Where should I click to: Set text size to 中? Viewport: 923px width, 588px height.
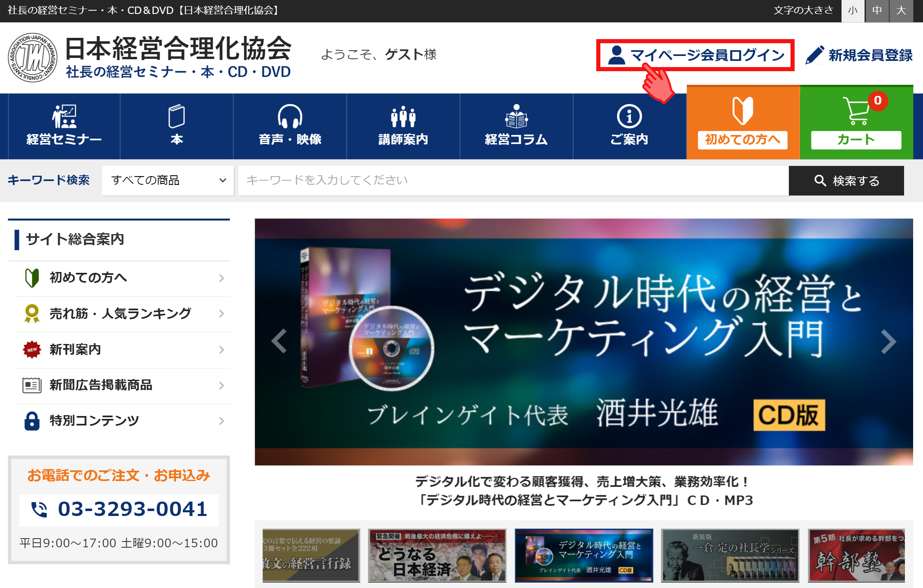coord(877,11)
